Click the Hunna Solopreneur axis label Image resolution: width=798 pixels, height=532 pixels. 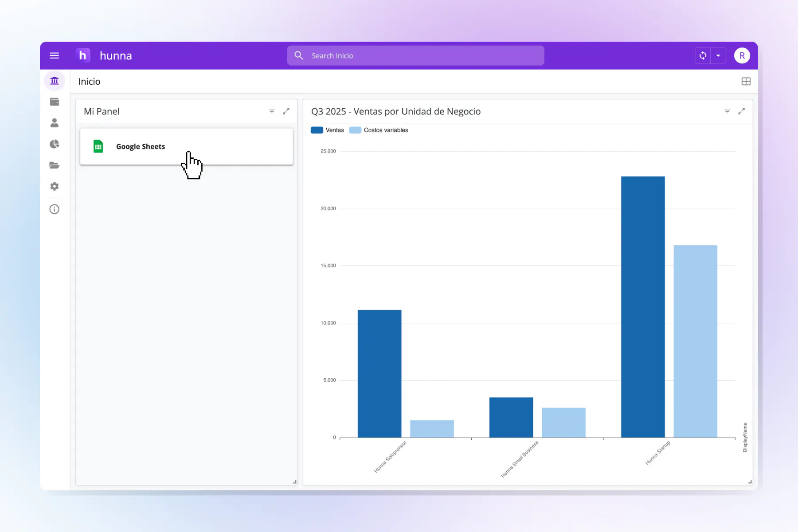click(390, 457)
